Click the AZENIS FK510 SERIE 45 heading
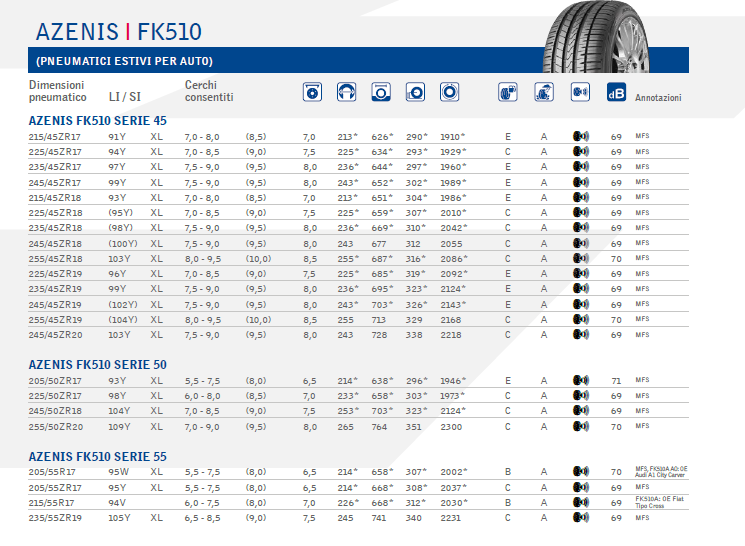Image resolution: width=745 pixels, height=546 pixels. tap(98, 119)
